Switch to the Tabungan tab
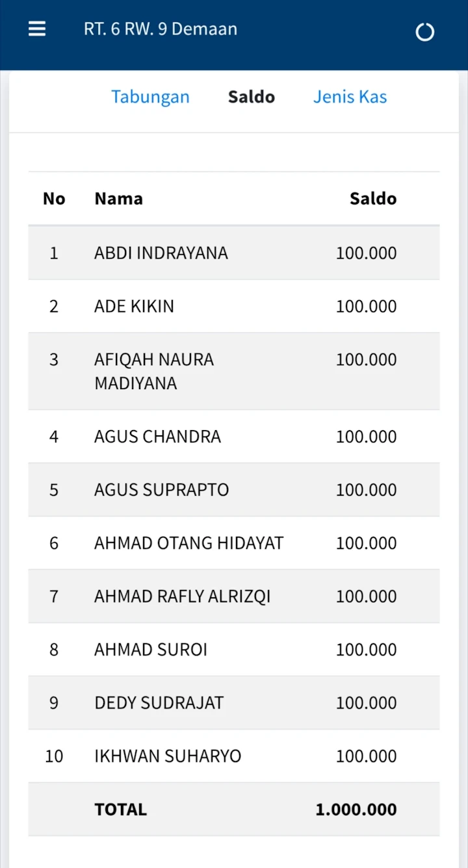Viewport: 468px width, 868px height. click(x=150, y=97)
